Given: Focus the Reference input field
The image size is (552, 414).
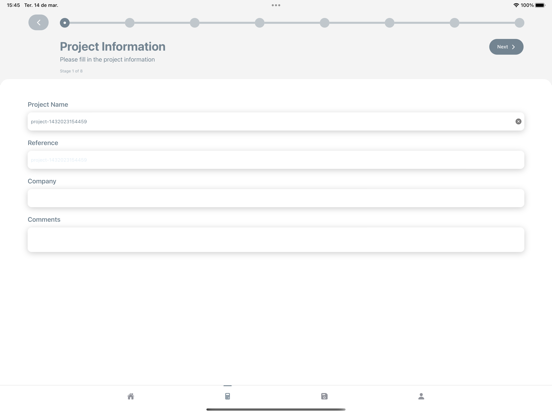Looking at the screenshot, I should pyautogui.click(x=276, y=160).
